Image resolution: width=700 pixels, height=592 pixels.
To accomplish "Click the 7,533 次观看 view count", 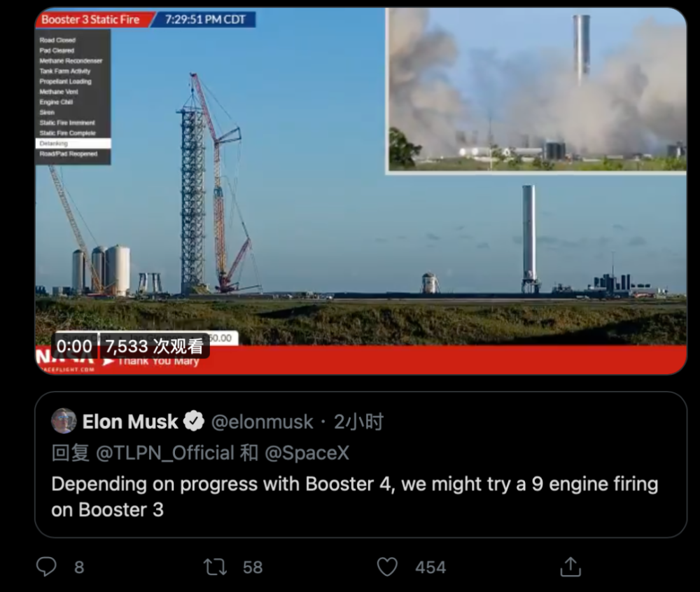I will pos(155,346).
